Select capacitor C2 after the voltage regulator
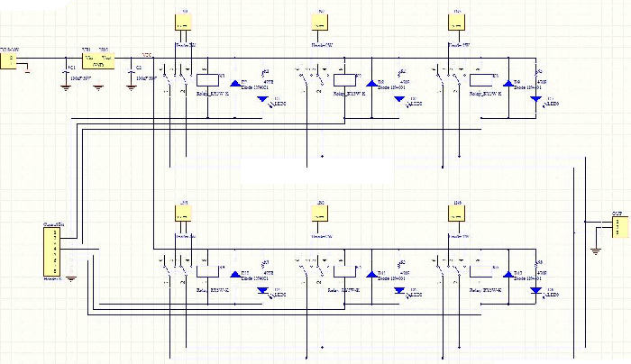 pos(131,73)
